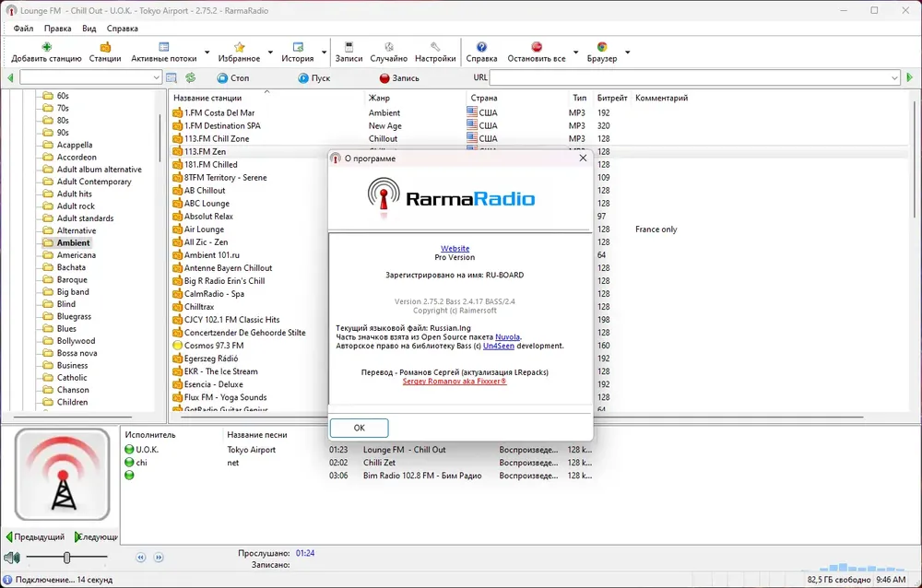Click the rewind round button near volume
The width and height of the screenshot is (922, 588).
[140, 558]
